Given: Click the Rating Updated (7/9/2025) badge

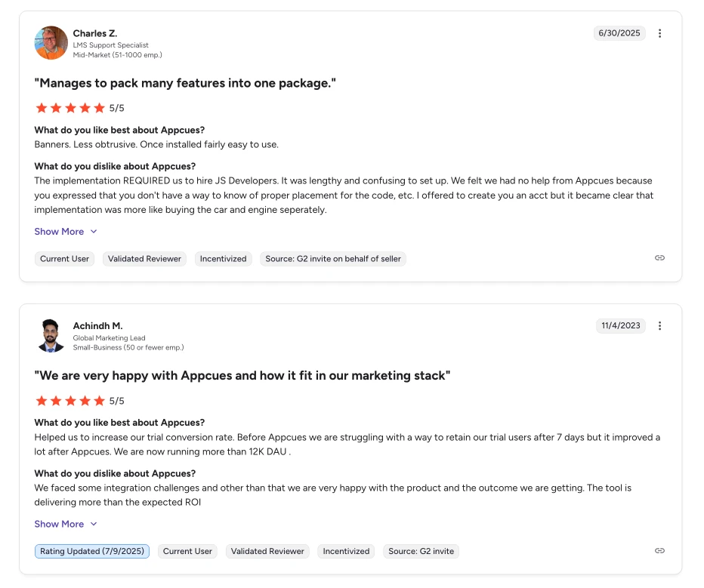Looking at the screenshot, I should [91, 551].
